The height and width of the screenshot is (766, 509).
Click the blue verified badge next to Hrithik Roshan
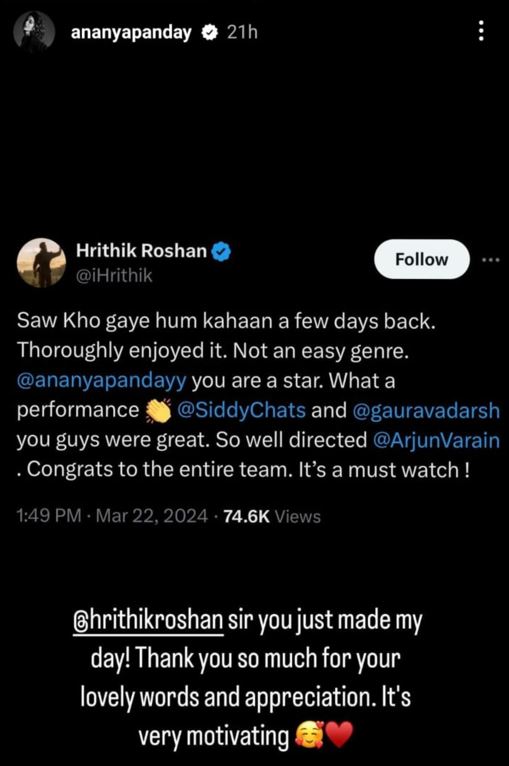coord(221,251)
